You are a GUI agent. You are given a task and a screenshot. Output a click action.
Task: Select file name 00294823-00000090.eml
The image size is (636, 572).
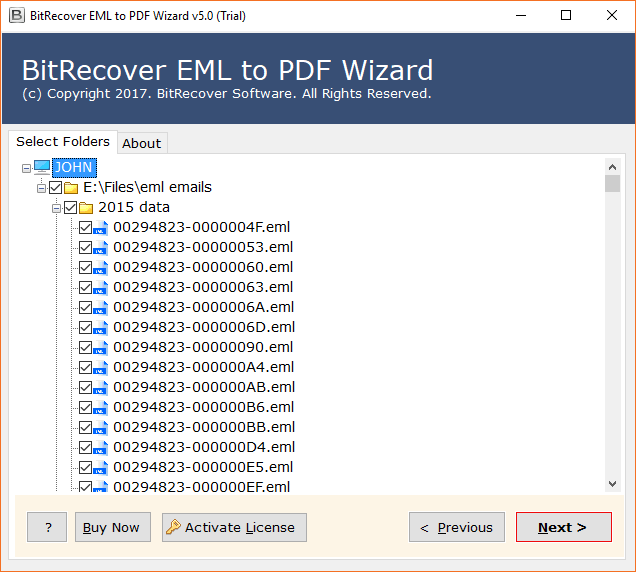(x=203, y=347)
